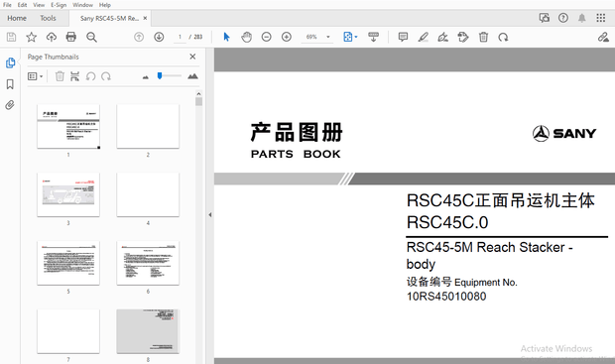Viewport: 615px width, 364px height.
Task: Click the thumbnail size slider handle
Action: (x=160, y=75)
